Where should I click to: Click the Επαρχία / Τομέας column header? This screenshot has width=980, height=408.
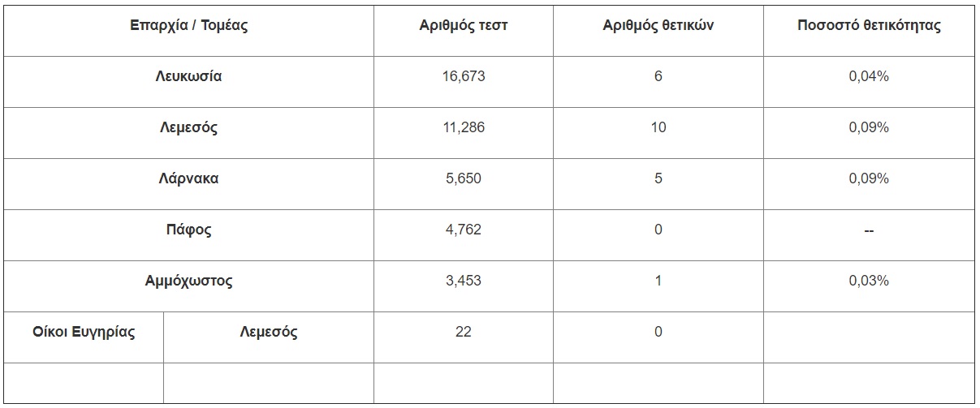coord(188,26)
